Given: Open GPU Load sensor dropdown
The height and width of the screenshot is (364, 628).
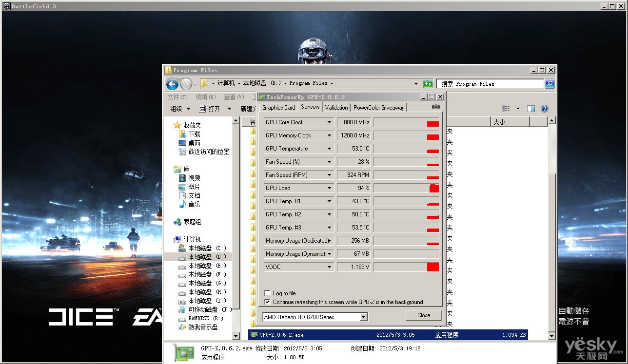Looking at the screenshot, I should 329,188.
